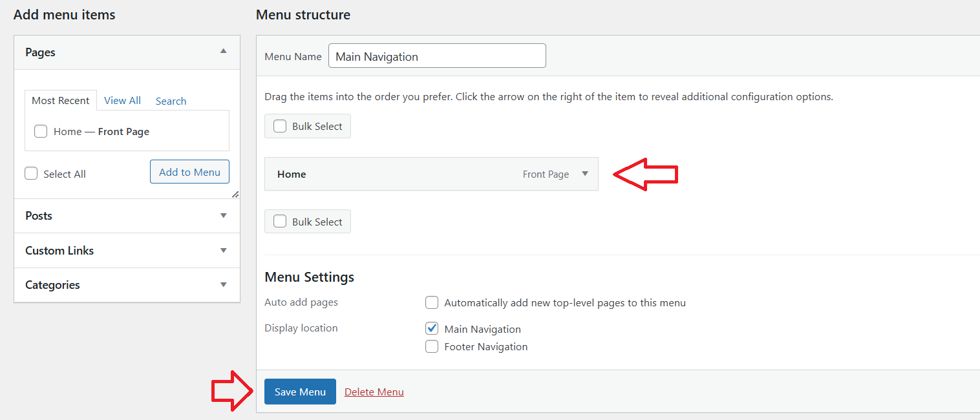The image size is (980, 420).
Task: Click the Delete Menu link
Action: pos(374,392)
